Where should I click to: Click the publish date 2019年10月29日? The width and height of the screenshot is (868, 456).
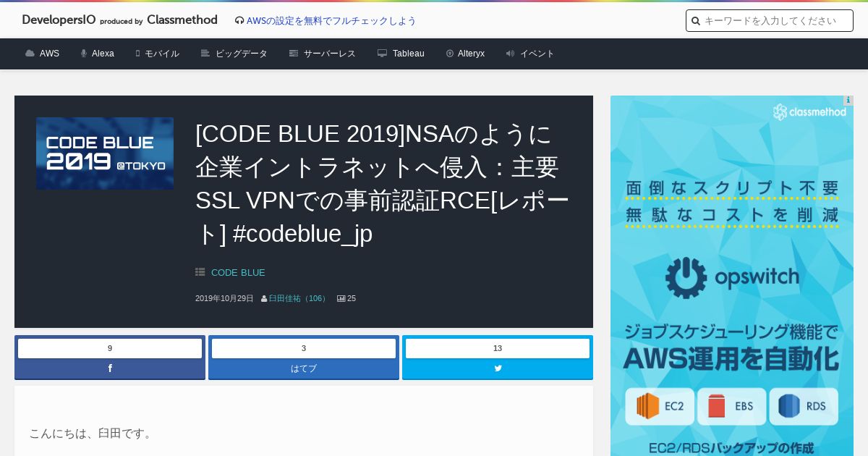224,298
